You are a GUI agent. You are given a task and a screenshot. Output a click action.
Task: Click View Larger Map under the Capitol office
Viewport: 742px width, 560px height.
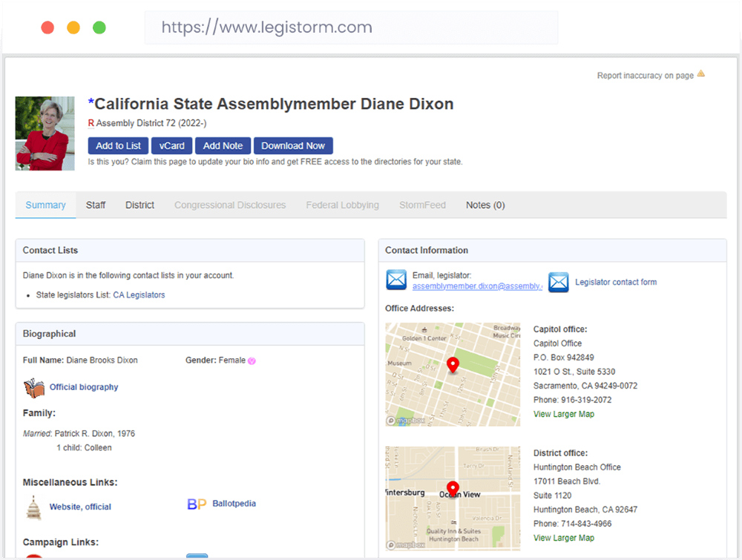pyautogui.click(x=564, y=414)
